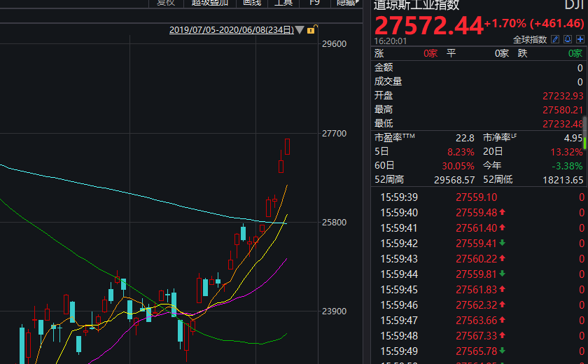The width and height of the screenshot is (588, 364).
Task: Select the 15:59:43 tick price 27560.22
Action: (476, 259)
